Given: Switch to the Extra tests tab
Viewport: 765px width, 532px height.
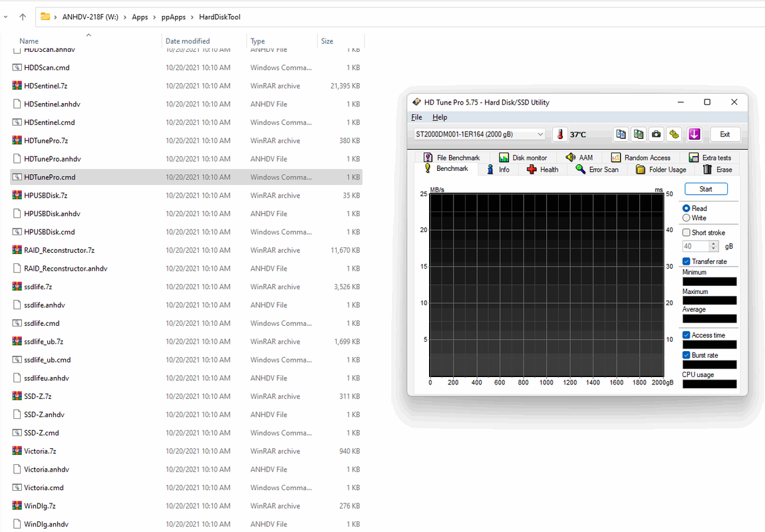Looking at the screenshot, I should pos(710,158).
